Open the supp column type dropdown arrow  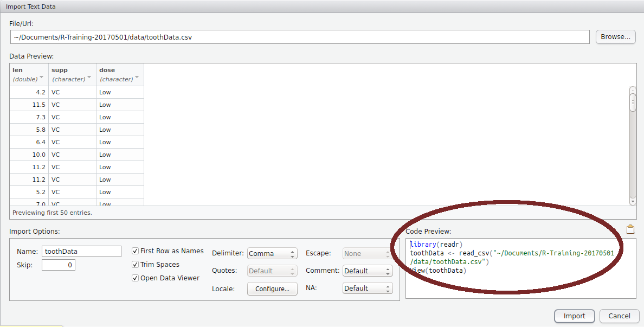89,78
